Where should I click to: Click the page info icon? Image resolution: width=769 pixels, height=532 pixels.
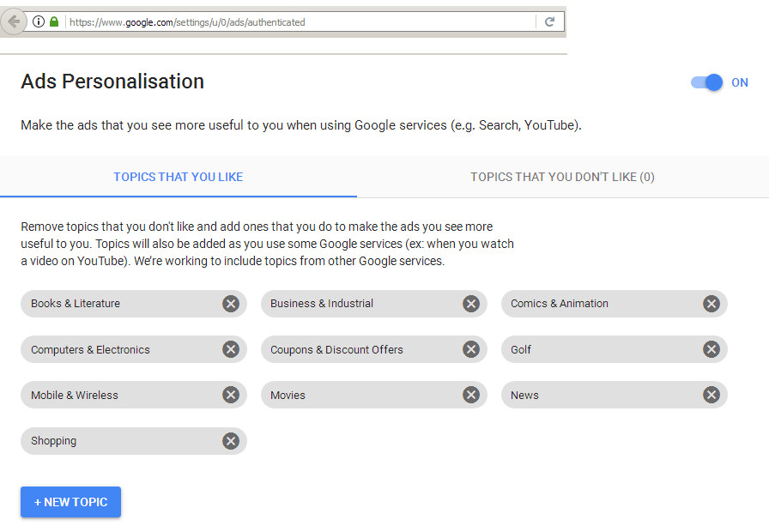(x=38, y=21)
